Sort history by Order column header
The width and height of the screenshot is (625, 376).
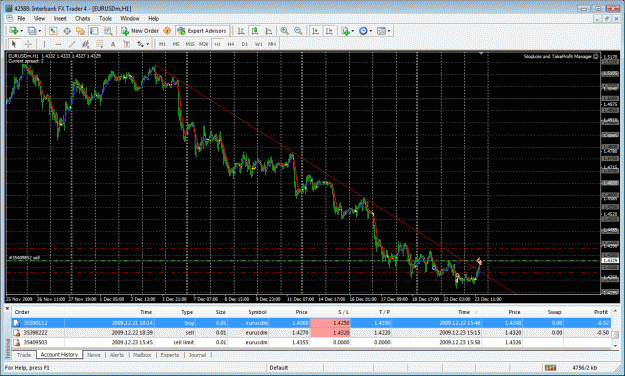pos(22,312)
